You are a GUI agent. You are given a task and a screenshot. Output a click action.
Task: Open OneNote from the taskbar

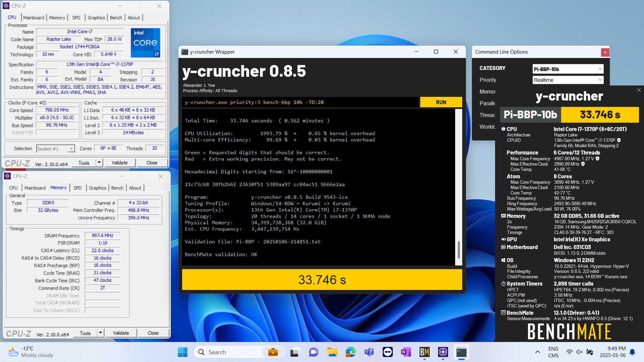tap(406, 352)
